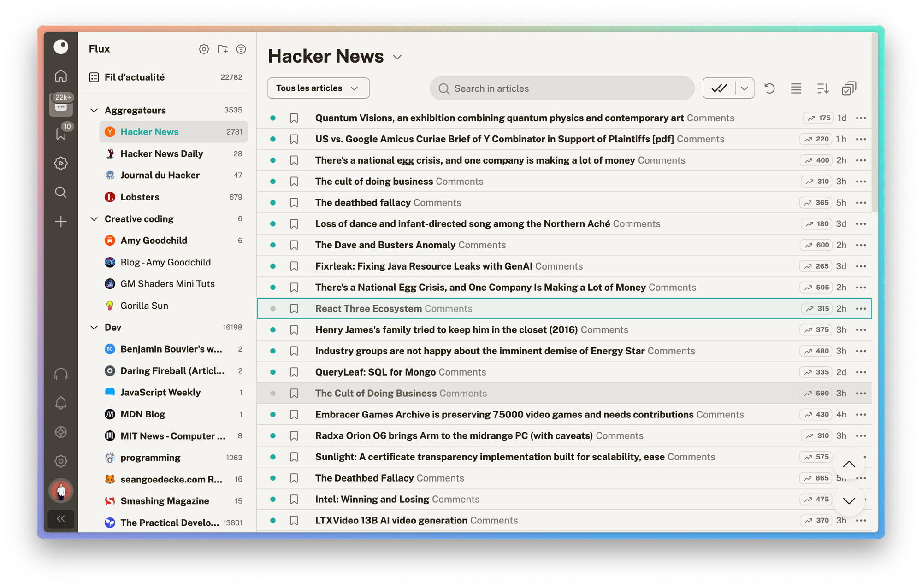Open Flux feed settings gear icon
The image size is (922, 588).
point(204,49)
